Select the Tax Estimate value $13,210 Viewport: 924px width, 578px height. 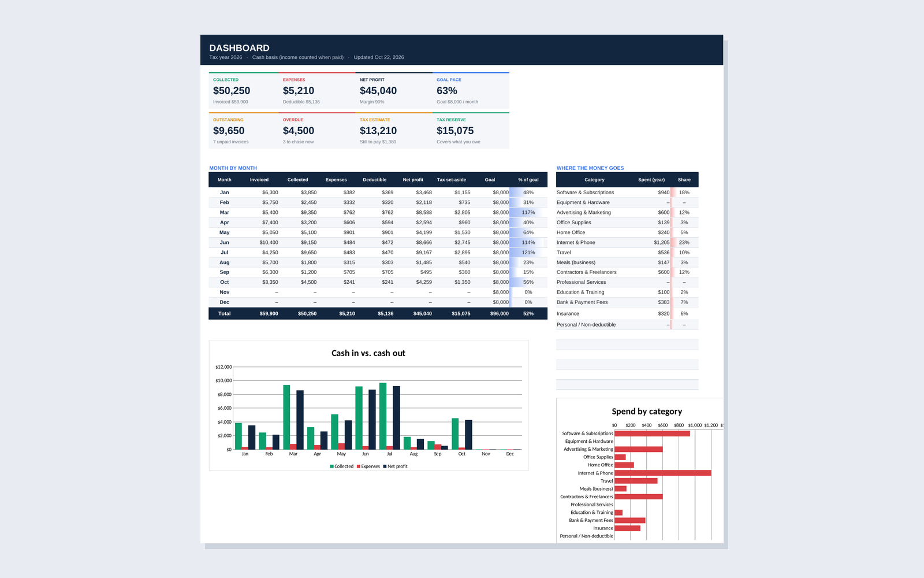(378, 131)
